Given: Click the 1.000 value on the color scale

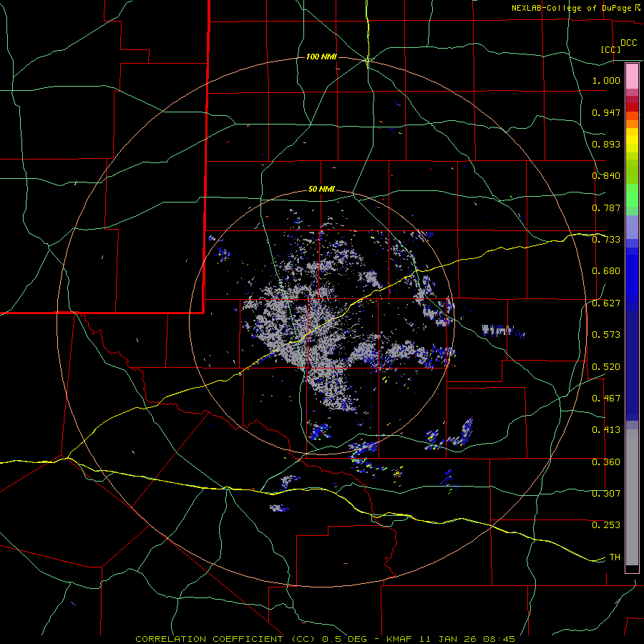Looking at the screenshot, I should pos(606,80).
